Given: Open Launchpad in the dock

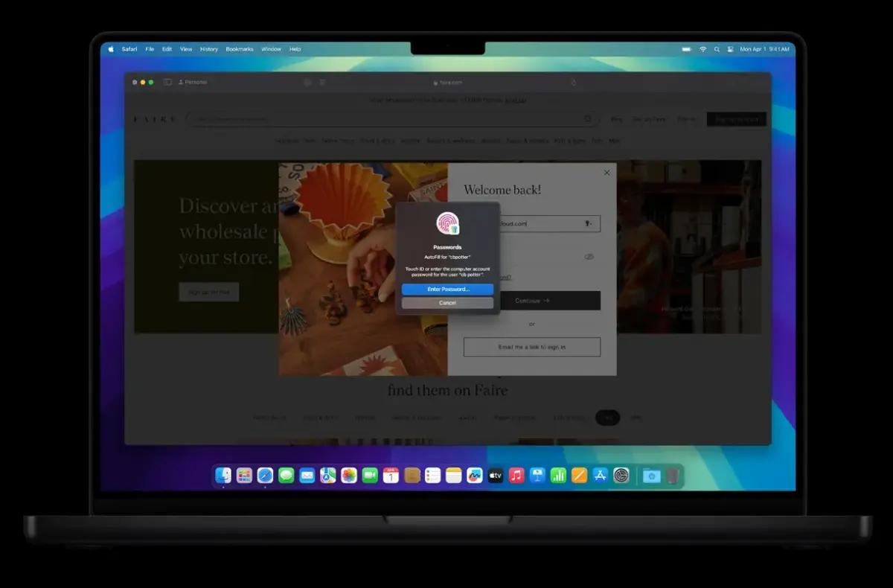Looking at the screenshot, I should click(x=244, y=476).
